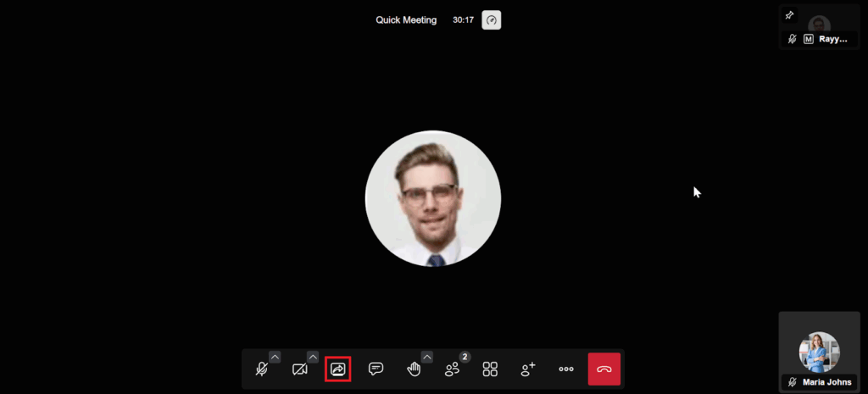The height and width of the screenshot is (394, 868).
Task: Raise your hand in the meeting
Action: [x=414, y=369]
